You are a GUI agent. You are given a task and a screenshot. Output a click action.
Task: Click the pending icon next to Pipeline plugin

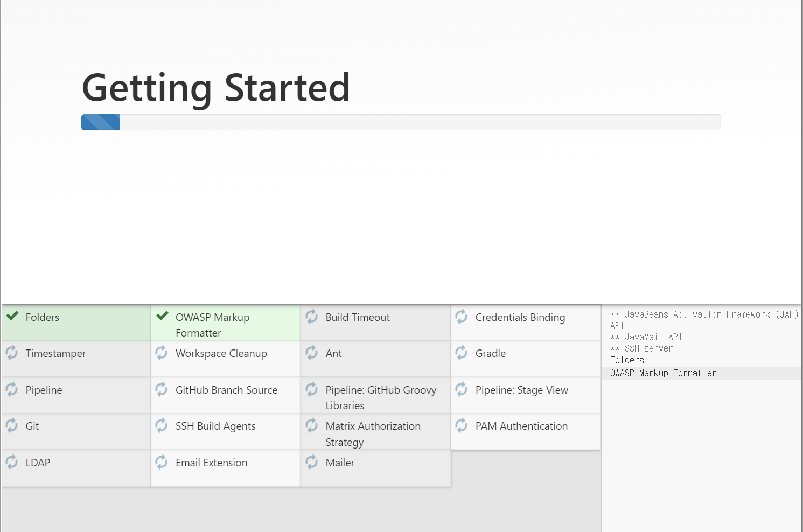[x=12, y=389]
